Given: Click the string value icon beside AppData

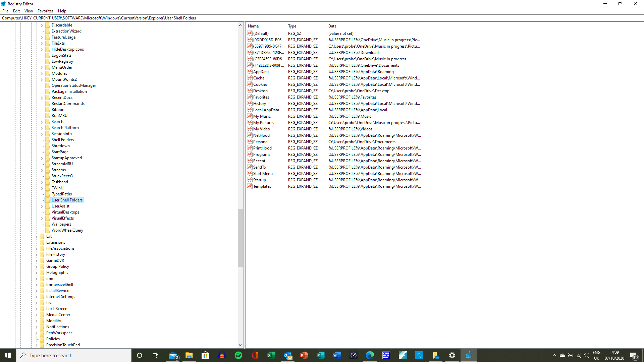Looking at the screenshot, I should (x=250, y=71).
